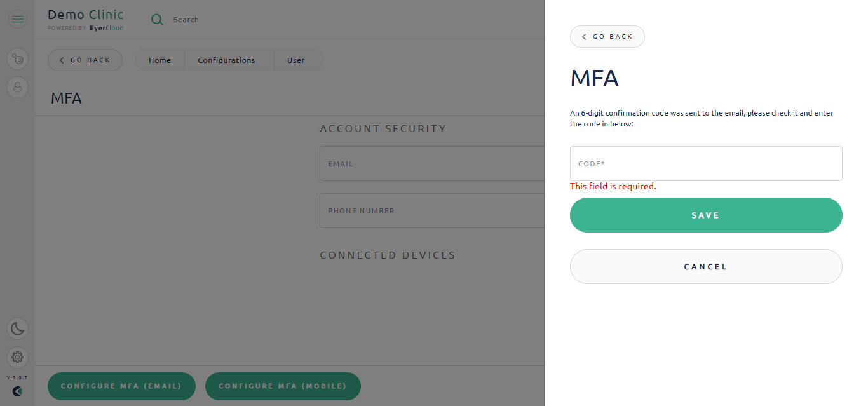This screenshot has width=868, height=406.
Task: Click Go Back button in MFA panel
Action: click(607, 36)
